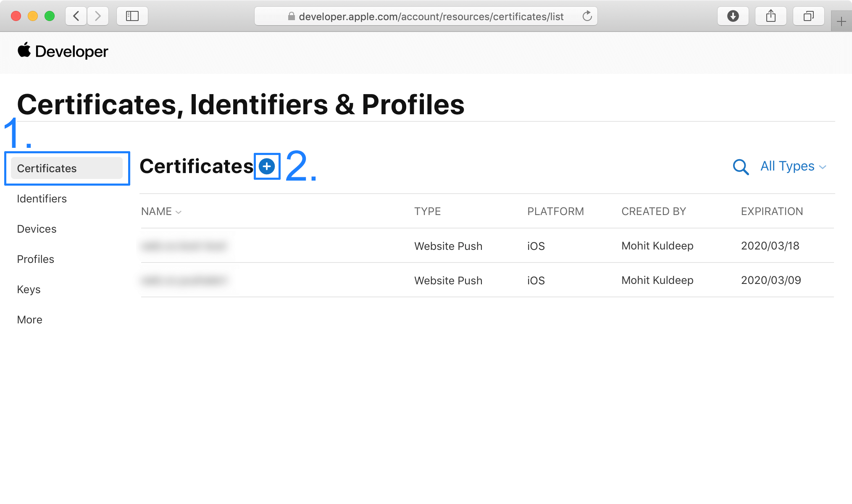The width and height of the screenshot is (852, 504).
Task: Click the Safari back arrow
Action: (x=76, y=16)
